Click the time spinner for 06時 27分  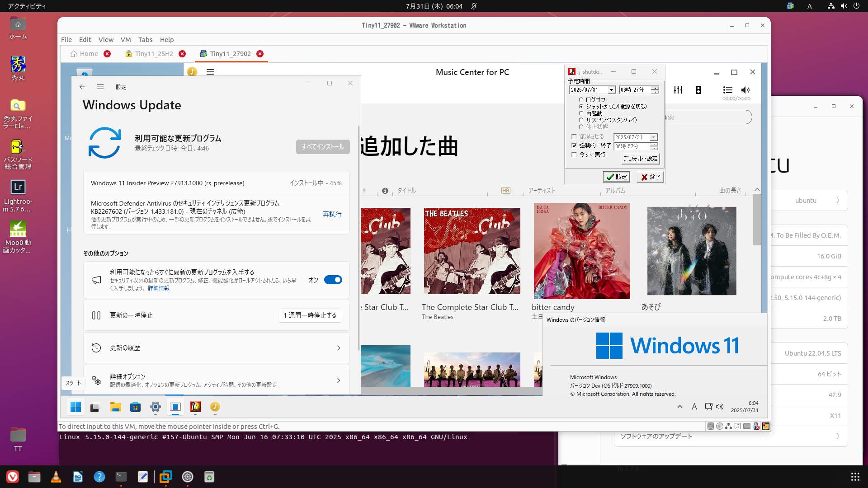tap(655, 90)
